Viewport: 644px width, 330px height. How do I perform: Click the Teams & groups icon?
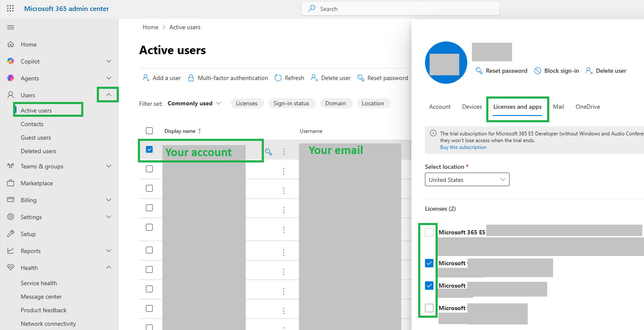11,166
